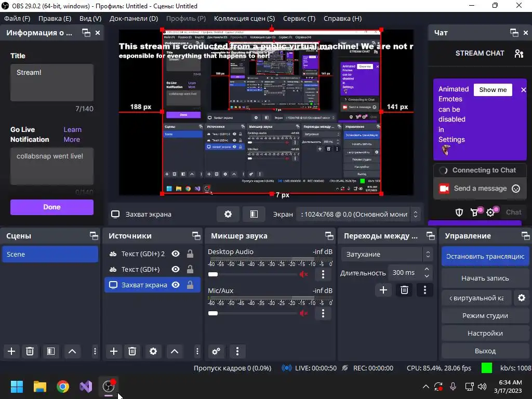The image size is (532, 399).
Task: Add a new scene with plus icon
Action: (x=11, y=351)
